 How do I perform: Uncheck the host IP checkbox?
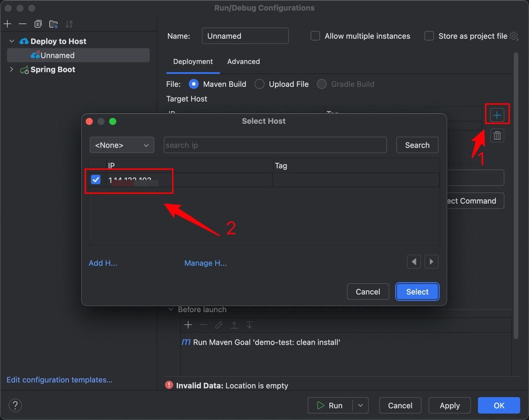[96, 180]
